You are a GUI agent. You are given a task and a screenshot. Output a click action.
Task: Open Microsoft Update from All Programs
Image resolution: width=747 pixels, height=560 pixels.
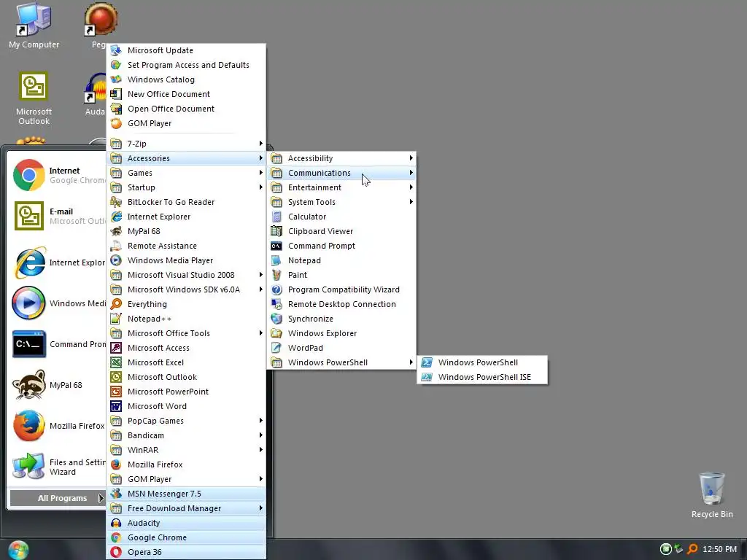tap(186, 50)
